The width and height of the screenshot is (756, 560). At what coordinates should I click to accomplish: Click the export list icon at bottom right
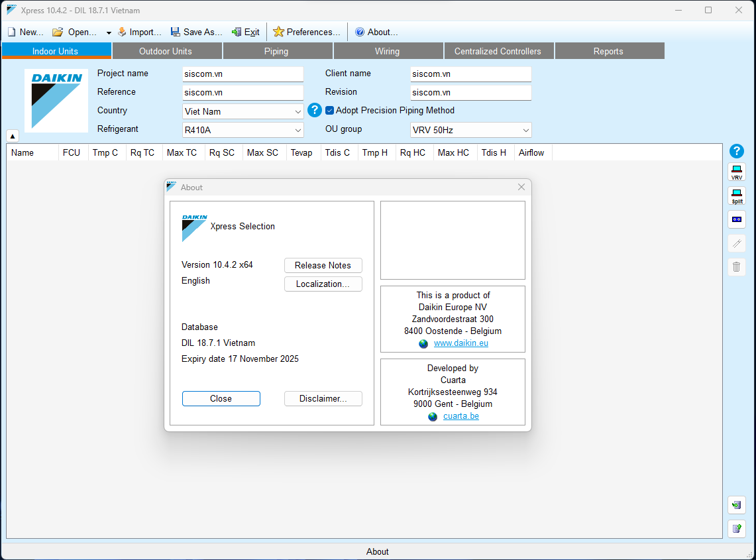pyautogui.click(x=736, y=529)
